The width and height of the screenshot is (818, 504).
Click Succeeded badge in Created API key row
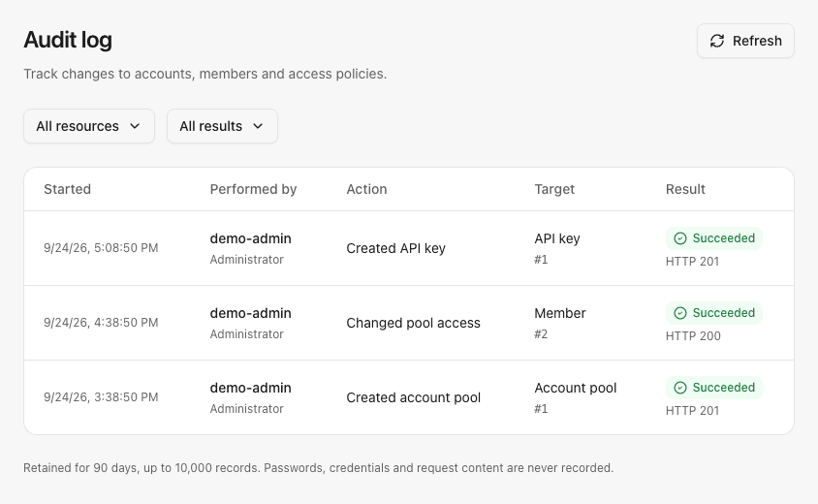point(714,238)
